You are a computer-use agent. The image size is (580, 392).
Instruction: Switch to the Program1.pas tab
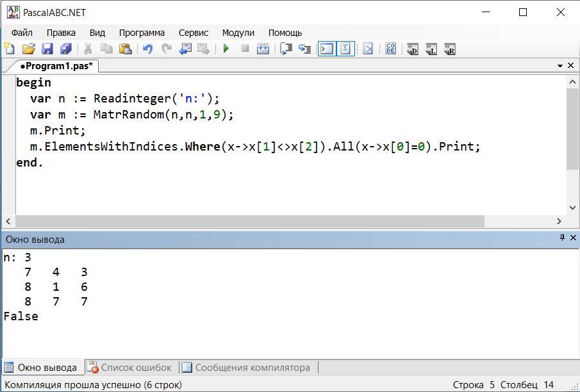(x=56, y=65)
